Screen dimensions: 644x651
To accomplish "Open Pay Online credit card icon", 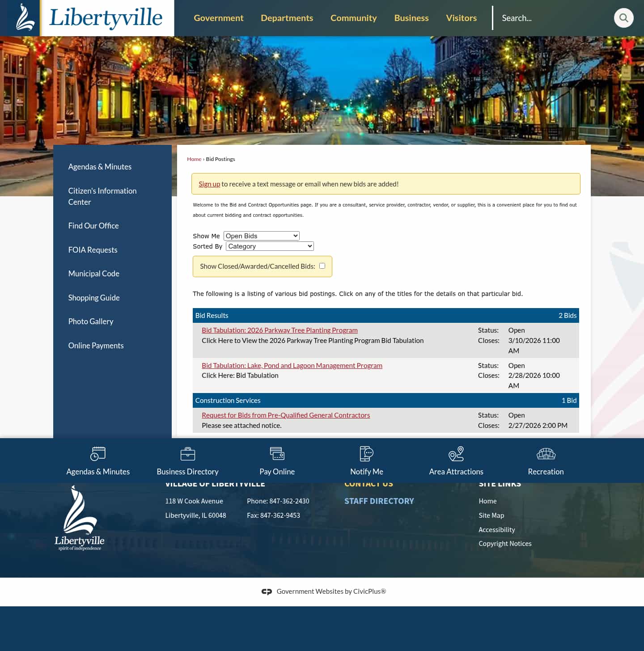I will click(277, 453).
